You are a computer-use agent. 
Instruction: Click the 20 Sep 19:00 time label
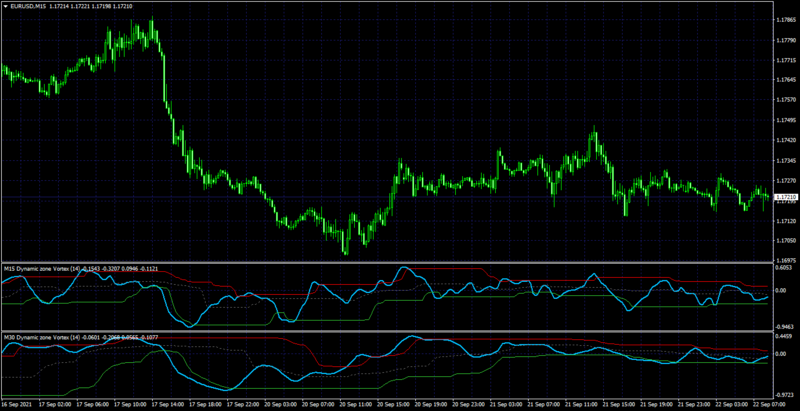[x=432, y=403]
